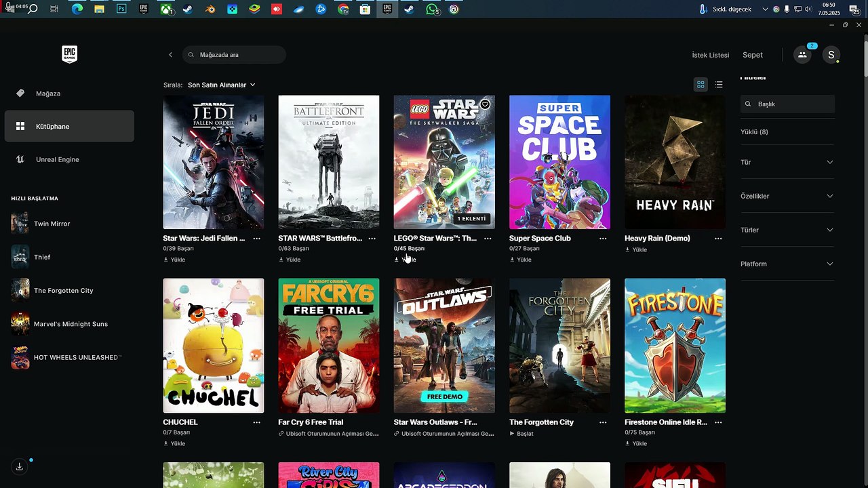Open options menu for STAR WARS Battlefront
This screenshot has height=488, width=868.
point(372,239)
